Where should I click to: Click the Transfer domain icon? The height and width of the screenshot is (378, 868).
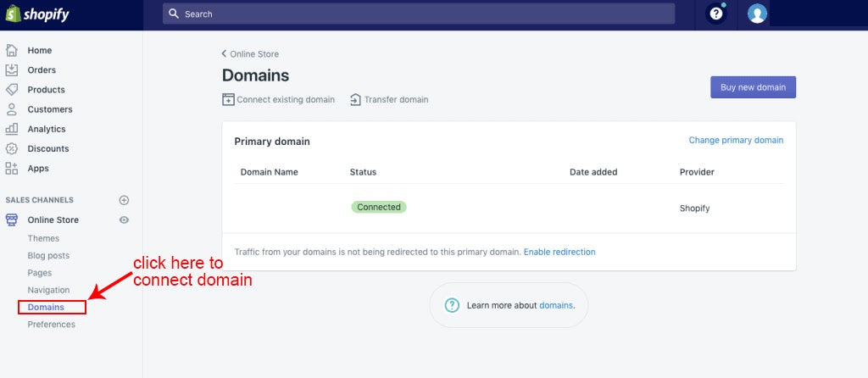[355, 100]
